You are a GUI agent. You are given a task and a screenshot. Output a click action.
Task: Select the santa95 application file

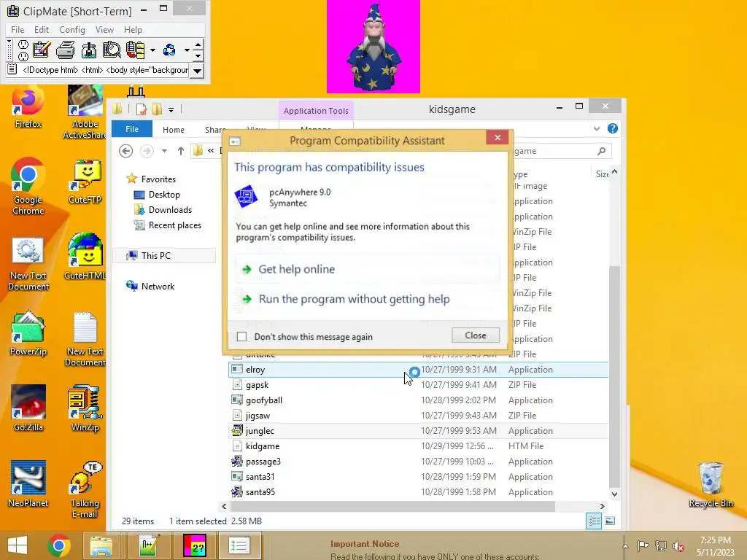[x=419, y=492]
